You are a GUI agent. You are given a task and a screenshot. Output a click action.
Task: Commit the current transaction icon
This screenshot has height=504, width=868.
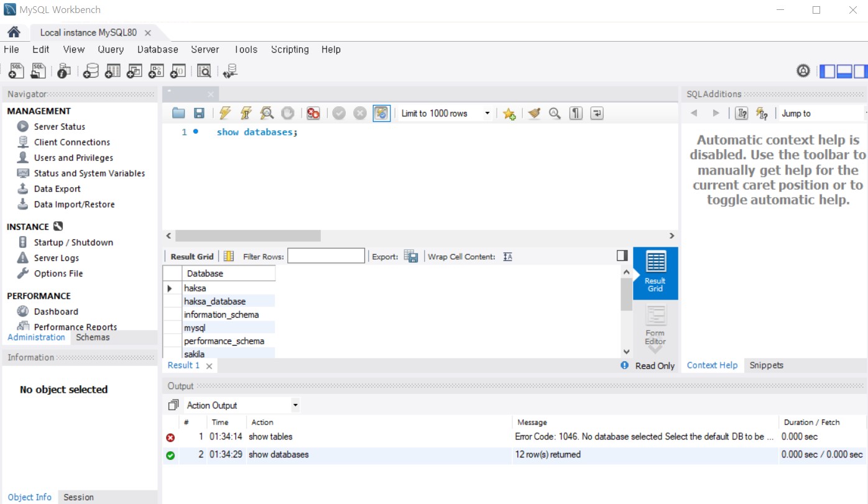[339, 113]
